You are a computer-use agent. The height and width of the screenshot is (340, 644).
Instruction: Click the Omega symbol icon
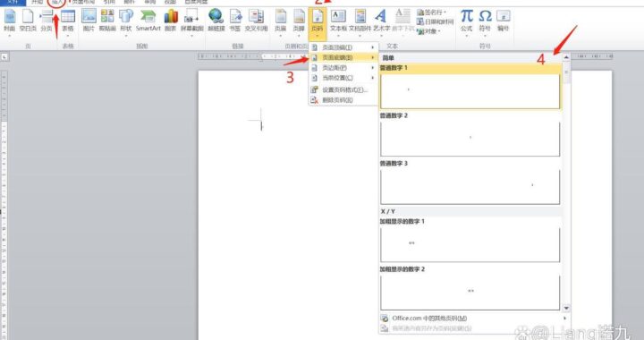click(x=485, y=21)
